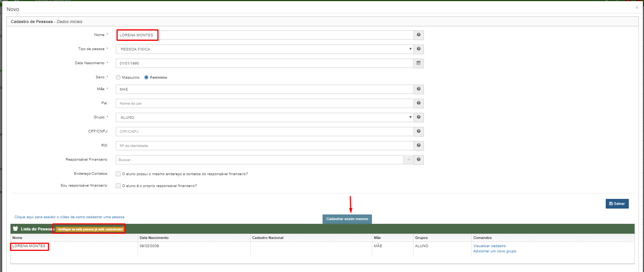Click help icon next to Pai field
The height and width of the screenshot is (272, 644).
coord(419,103)
